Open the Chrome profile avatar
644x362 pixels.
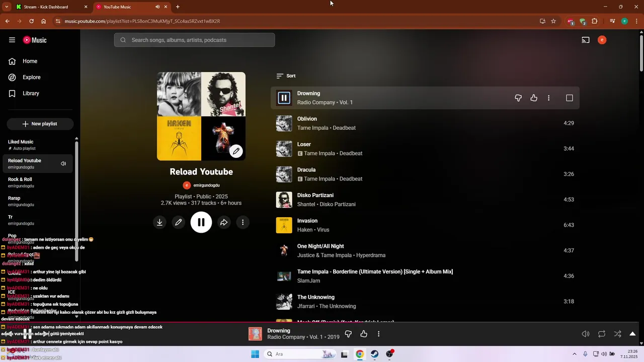click(x=624, y=21)
